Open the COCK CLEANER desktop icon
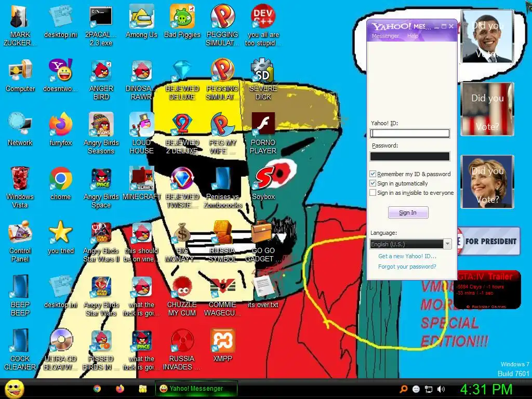Image resolution: width=532 pixels, height=399 pixels. pos(20,349)
